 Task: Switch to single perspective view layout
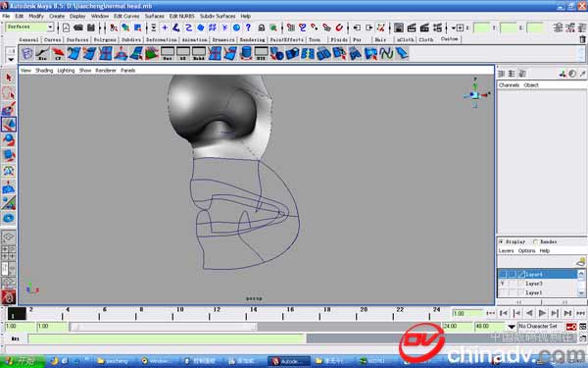click(9, 237)
